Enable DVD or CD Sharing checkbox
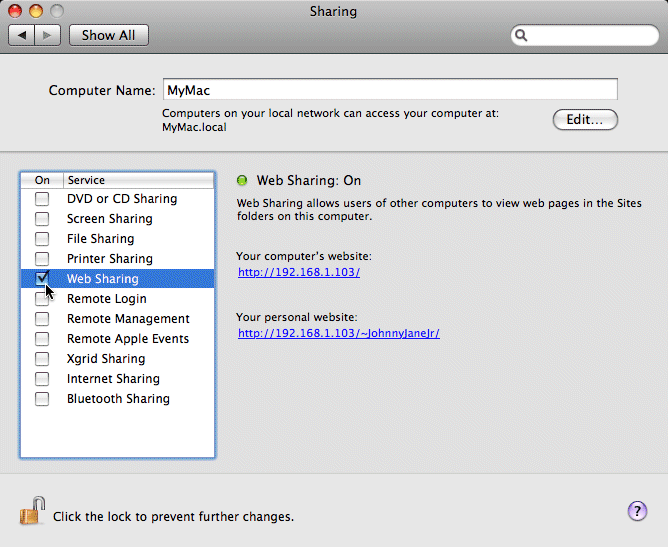The width and height of the screenshot is (668, 547). point(42,199)
